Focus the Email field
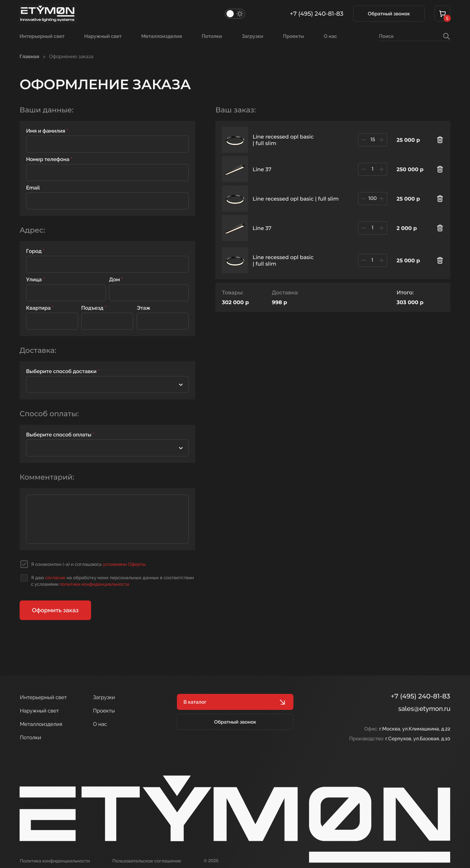The height and width of the screenshot is (868, 470). [107, 201]
